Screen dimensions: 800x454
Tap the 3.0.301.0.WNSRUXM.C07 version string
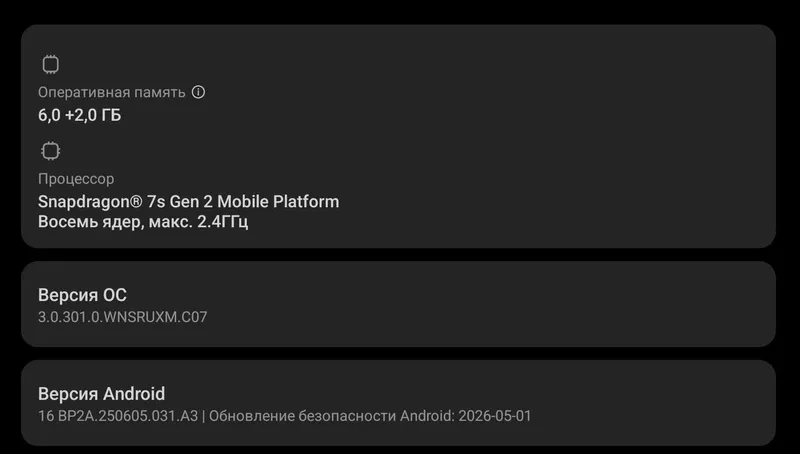[122, 317]
